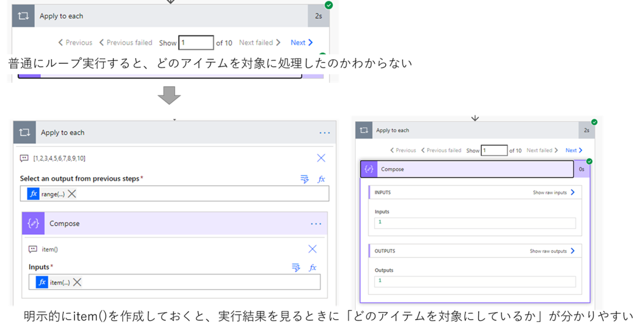Image resolution: width=644 pixels, height=332 pixels.
Task: Click the top pager's Show iteration number field
Action: (196, 42)
